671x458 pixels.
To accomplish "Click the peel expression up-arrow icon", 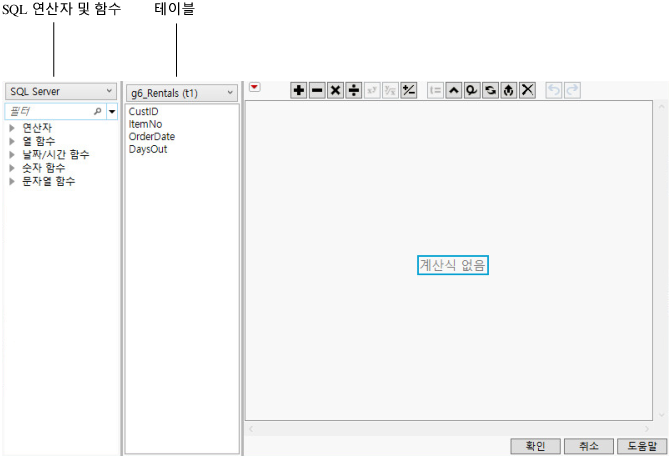I will tap(509, 90).
